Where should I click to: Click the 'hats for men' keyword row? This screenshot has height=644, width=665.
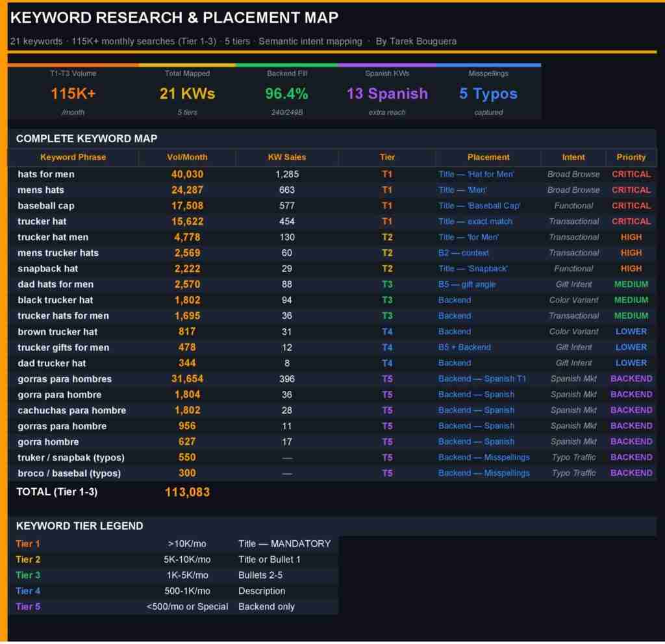(x=46, y=174)
